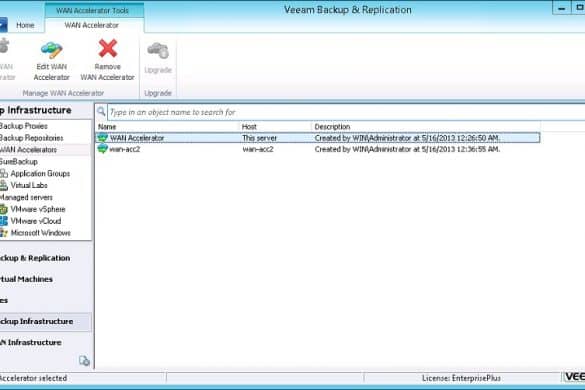This screenshot has height=390, width=585.
Task: Click the WAN Accelerator name cell
Action: point(137,138)
